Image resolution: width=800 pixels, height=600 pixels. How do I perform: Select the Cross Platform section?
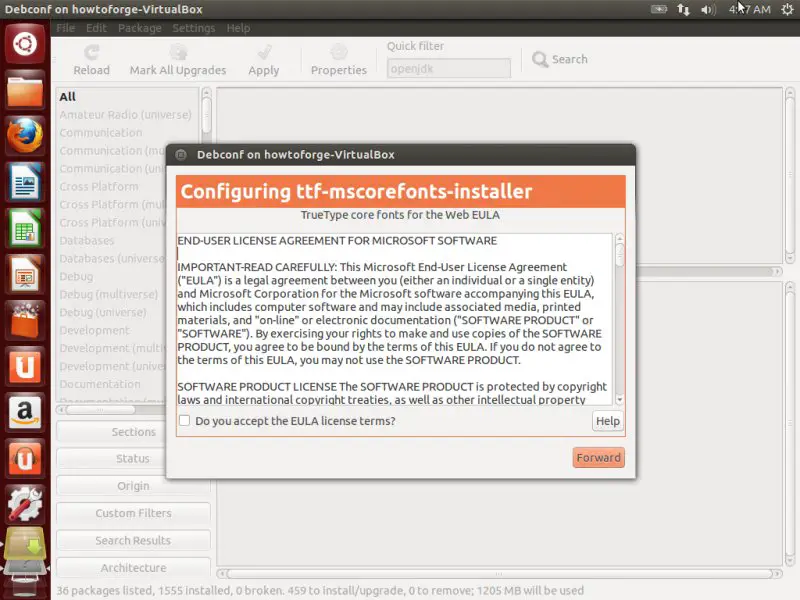(x=99, y=187)
